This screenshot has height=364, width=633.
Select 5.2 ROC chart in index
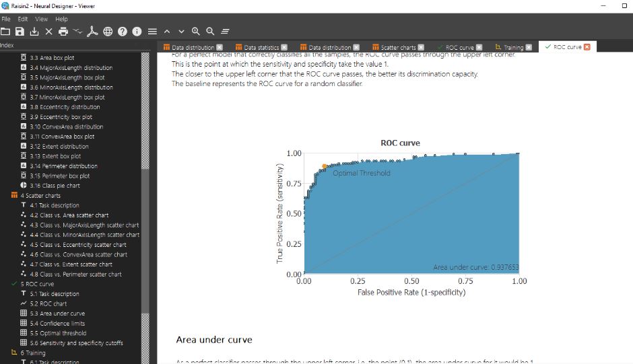click(48, 303)
